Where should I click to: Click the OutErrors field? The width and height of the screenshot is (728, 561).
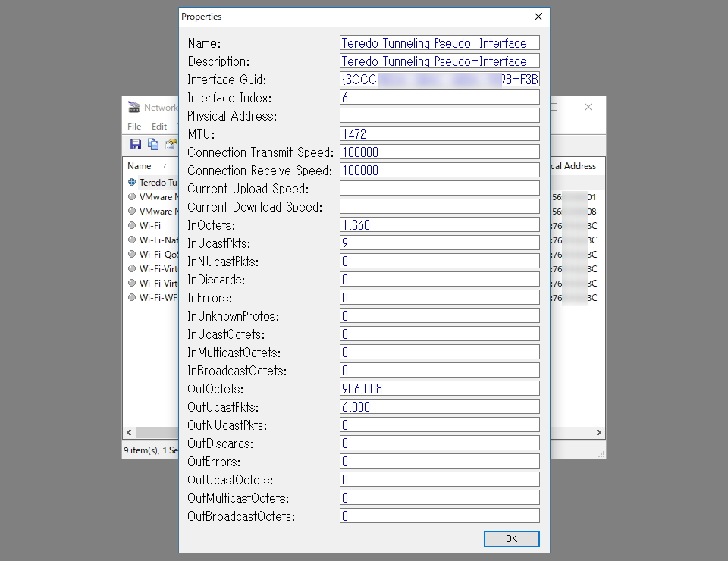click(x=440, y=461)
